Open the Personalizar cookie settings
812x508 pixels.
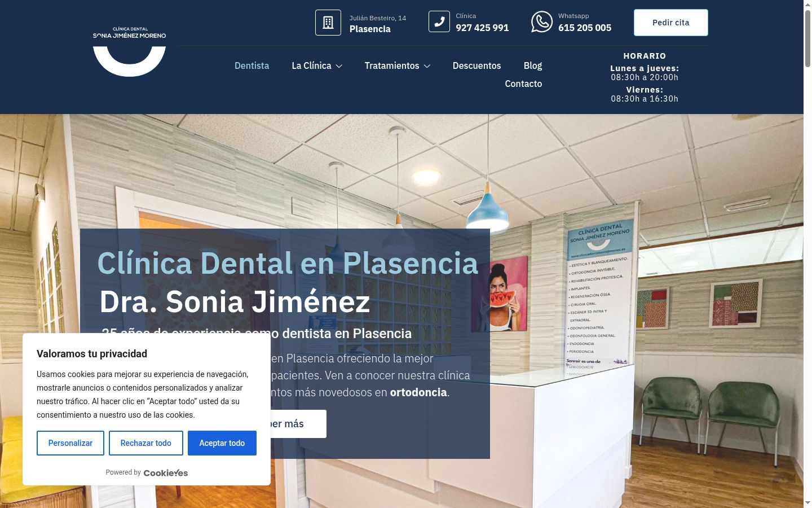tap(70, 443)
